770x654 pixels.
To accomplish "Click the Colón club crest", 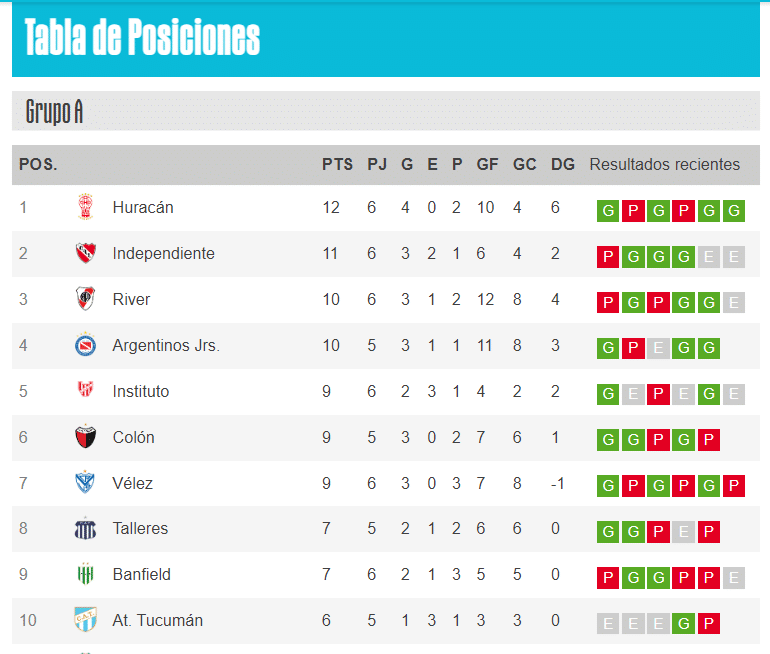I will click(x=85, y=436).
